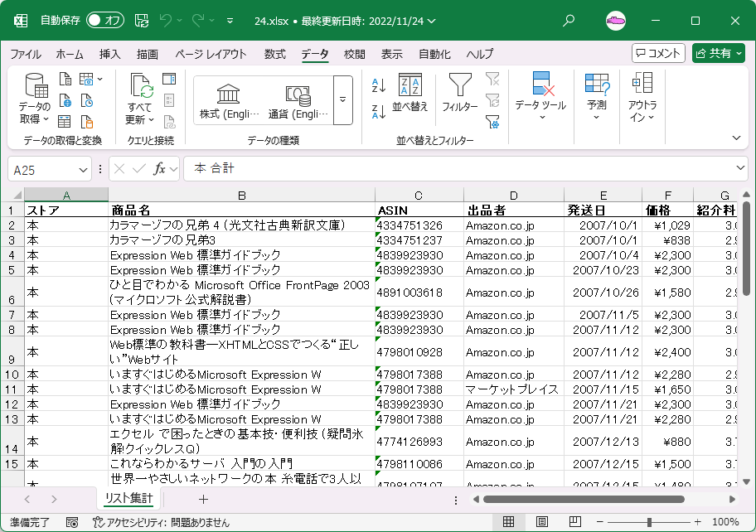This screenshot has width=756, height=532.
Task: Switch to the Review (校閲) tab
Action: click(355, 54)
